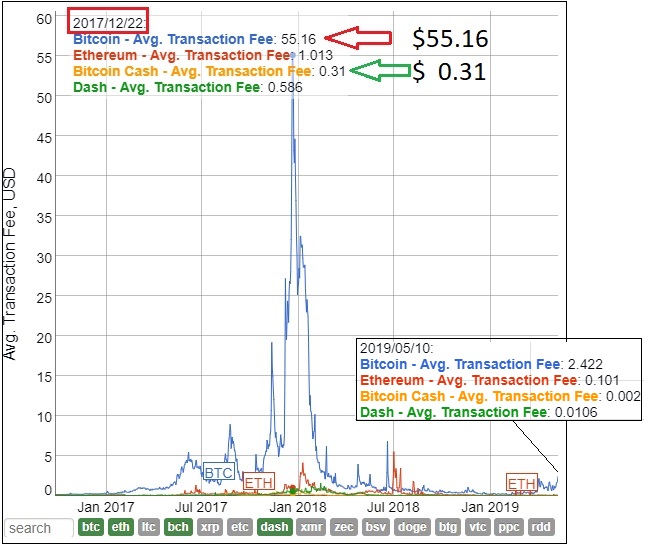The image size is (652, 551).
Task: Enable the bsv coin series
Action: [376, 527]
